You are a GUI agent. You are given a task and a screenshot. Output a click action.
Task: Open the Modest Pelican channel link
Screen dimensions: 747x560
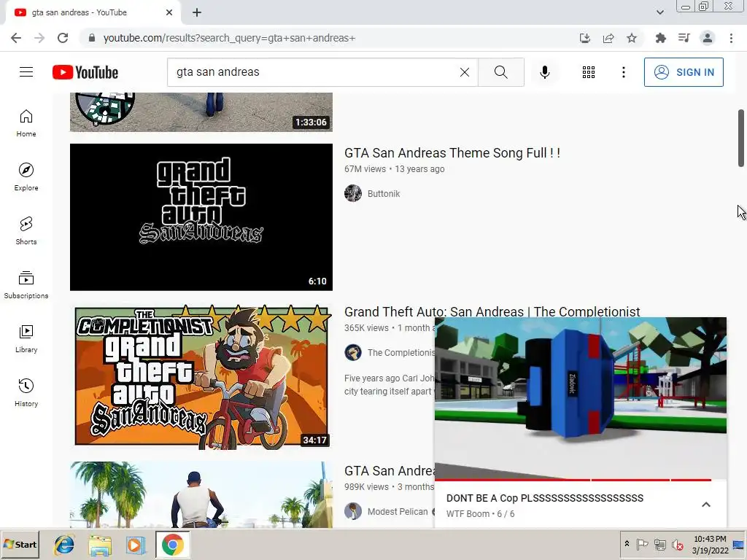[398, 511]
